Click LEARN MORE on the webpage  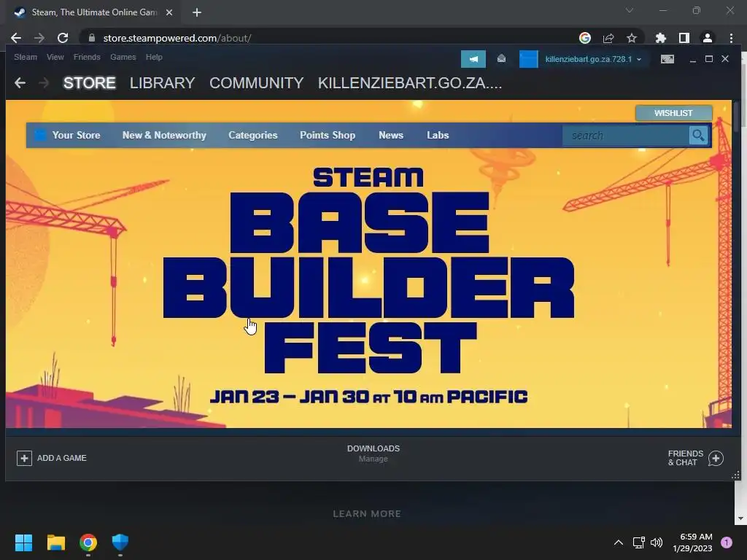coord(367,514)
